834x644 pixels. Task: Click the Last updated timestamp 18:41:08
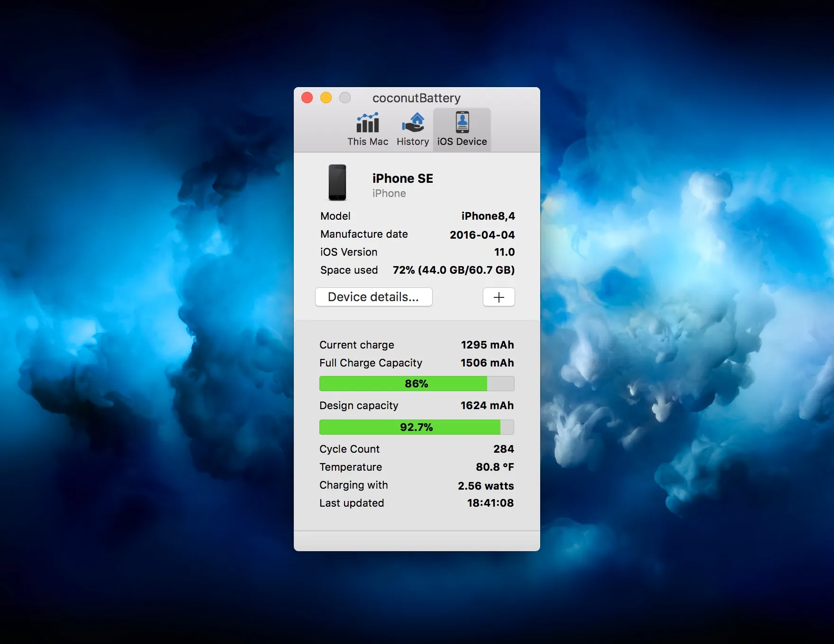tap(490, 503)
